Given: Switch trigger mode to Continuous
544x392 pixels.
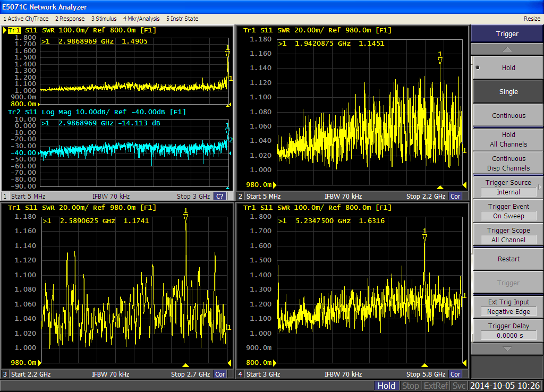Looking at the screenshot, I should coord(508,116).
